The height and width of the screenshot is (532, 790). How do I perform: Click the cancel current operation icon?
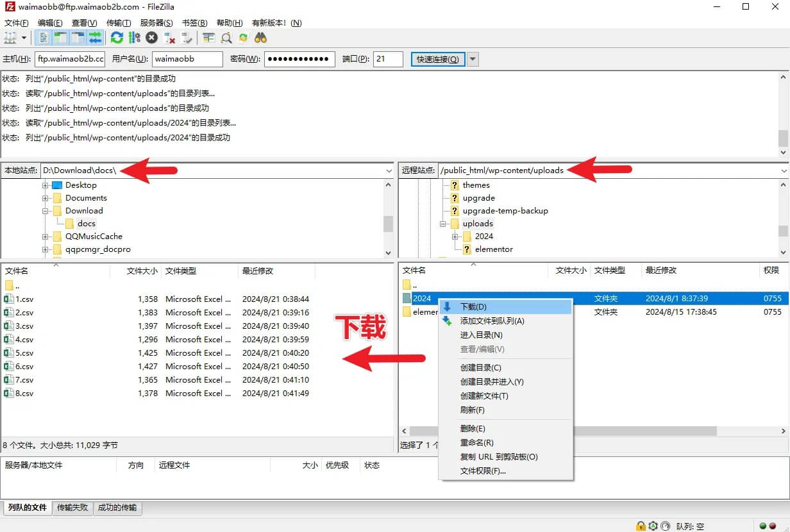(x=151, y=38)
